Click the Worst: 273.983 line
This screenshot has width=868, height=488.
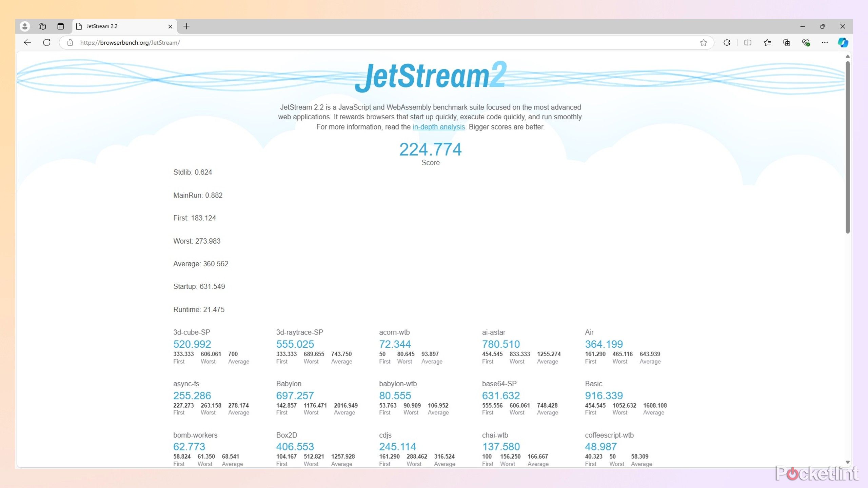197,241
